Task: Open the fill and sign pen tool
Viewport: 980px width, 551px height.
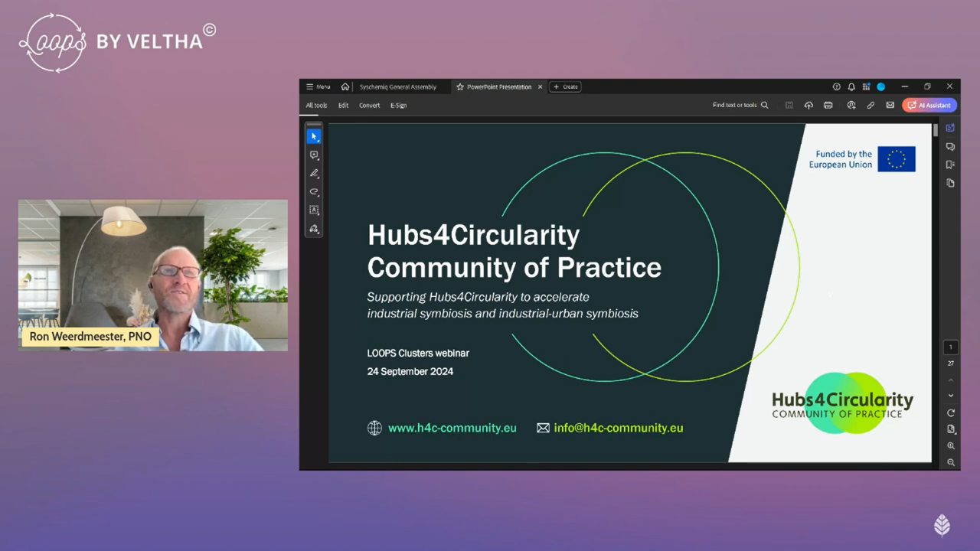Action: (314, 229)
